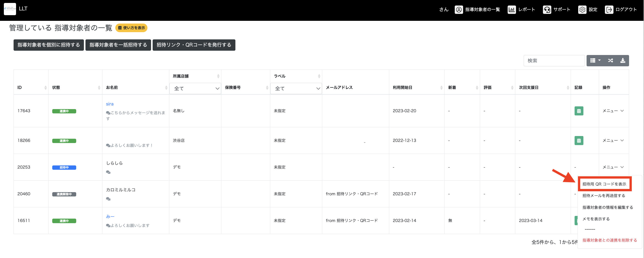Click the 名無し store cell
The image size is (644, 258).
(x=179, y=111)
